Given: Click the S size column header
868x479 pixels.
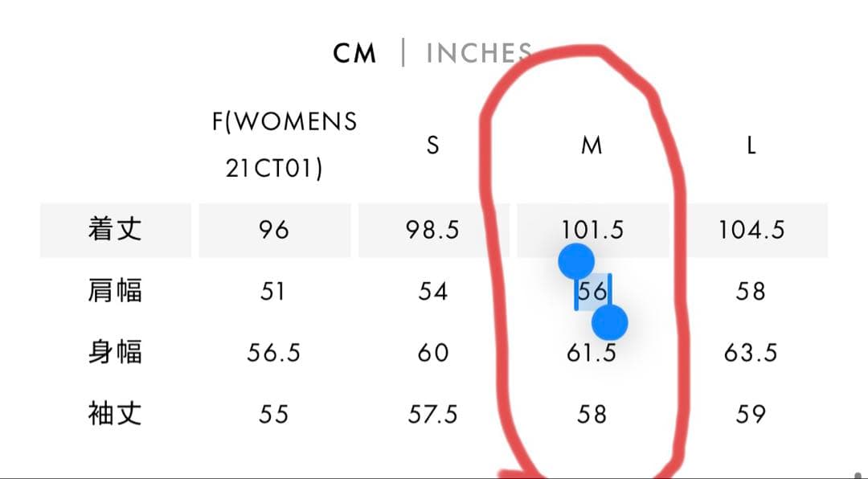Looking at the screenshot, I should coord(432,145).
